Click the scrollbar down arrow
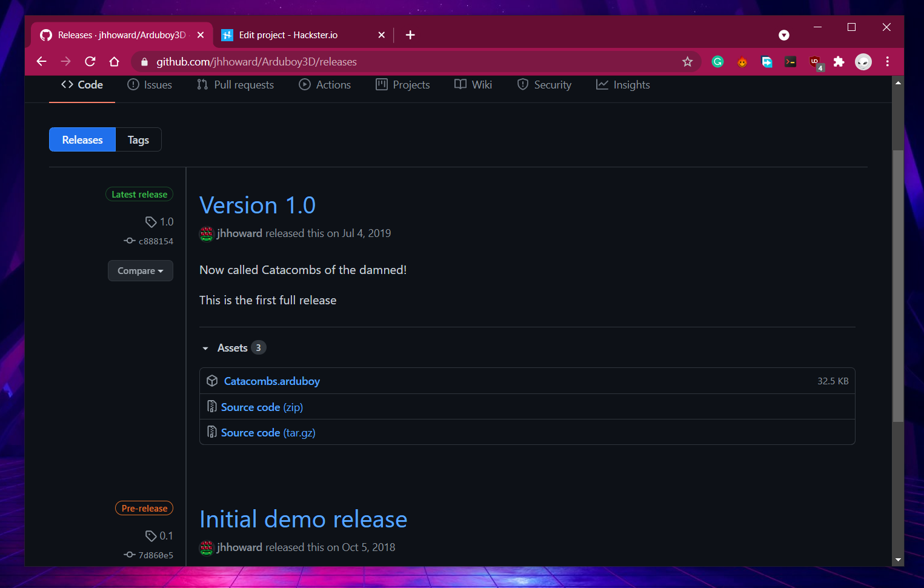 [898, 560]
